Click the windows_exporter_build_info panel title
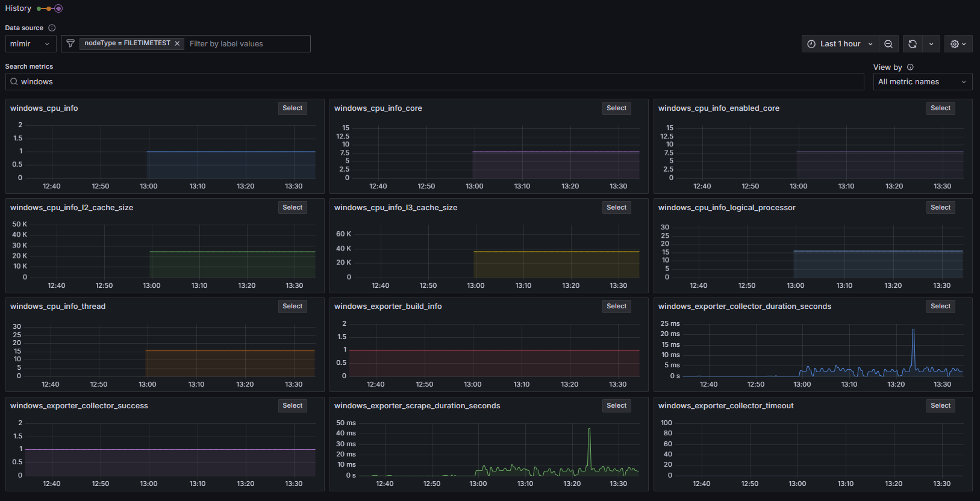This screenshot has width=980, height=501. tap(388, 307)
